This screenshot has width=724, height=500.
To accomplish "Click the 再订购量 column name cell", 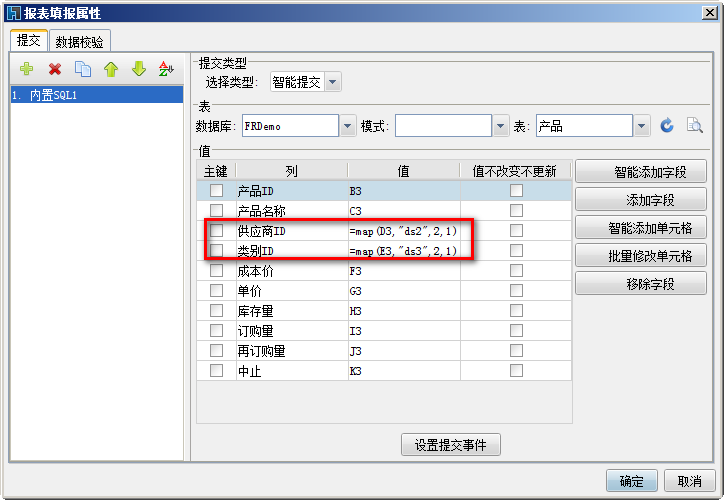I will 292,351.
